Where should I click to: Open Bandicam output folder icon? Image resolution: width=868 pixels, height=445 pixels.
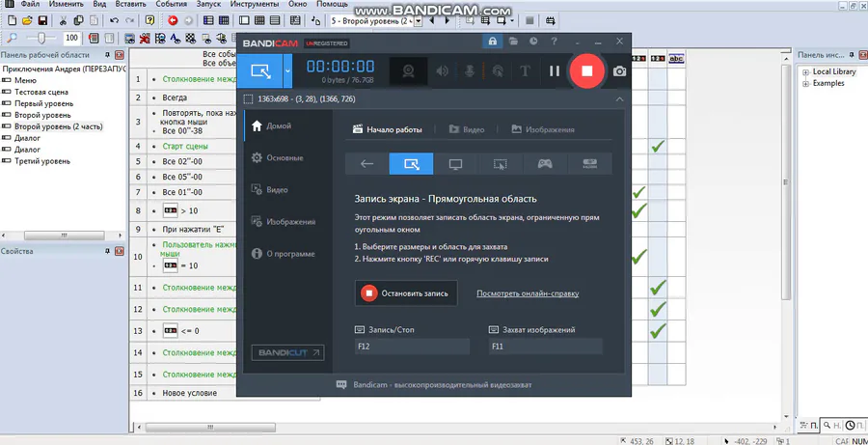click(x=513, y=41)
